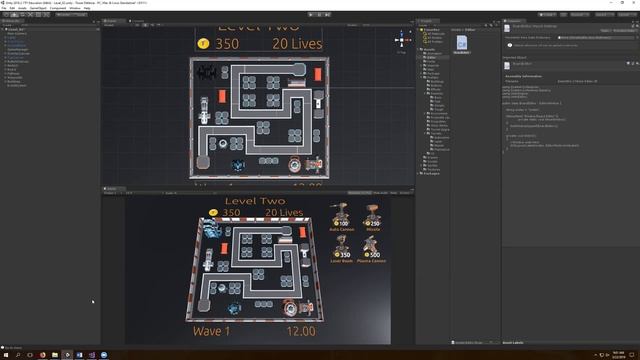640x360 pixels.
Task: Open the Help menu
Action: tap(87, 8)
